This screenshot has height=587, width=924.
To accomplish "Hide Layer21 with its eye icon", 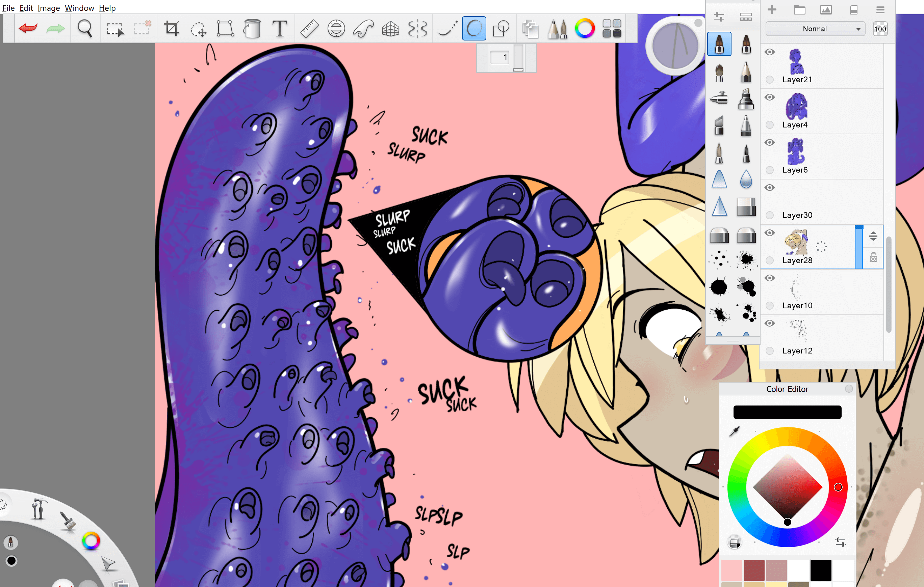I will coord(770,52).
